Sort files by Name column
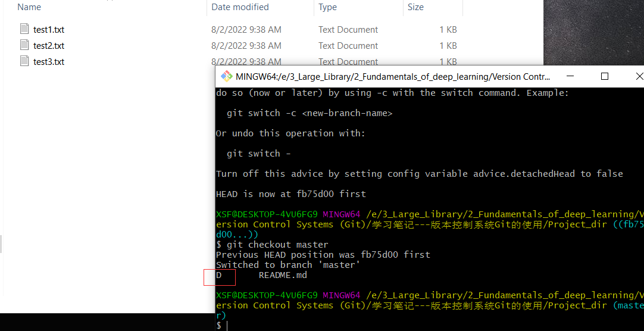Viewport: 644px width, 331px height. [29, 7]
